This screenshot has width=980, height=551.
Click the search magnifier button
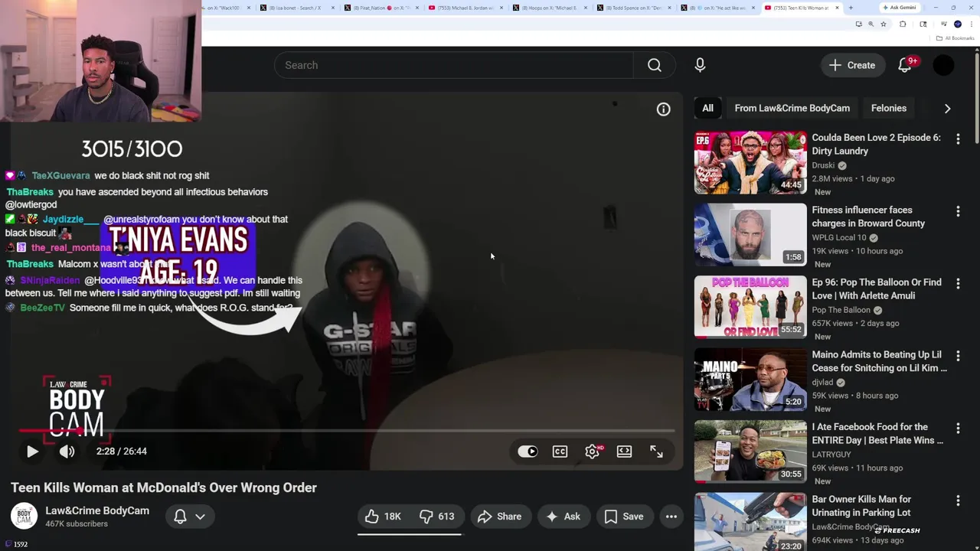(x=654, y=65)
